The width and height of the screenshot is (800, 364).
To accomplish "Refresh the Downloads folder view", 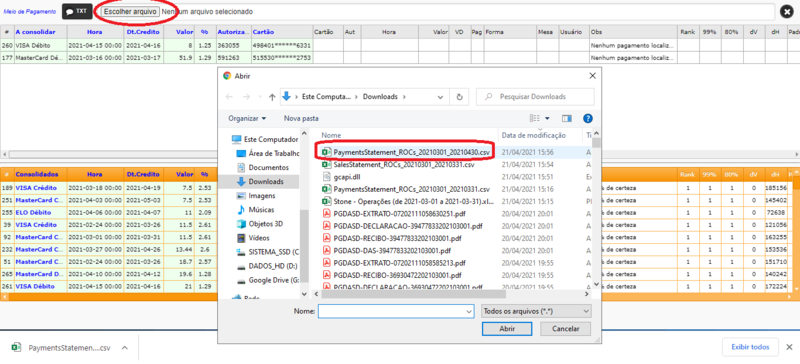I will [460, 96].
